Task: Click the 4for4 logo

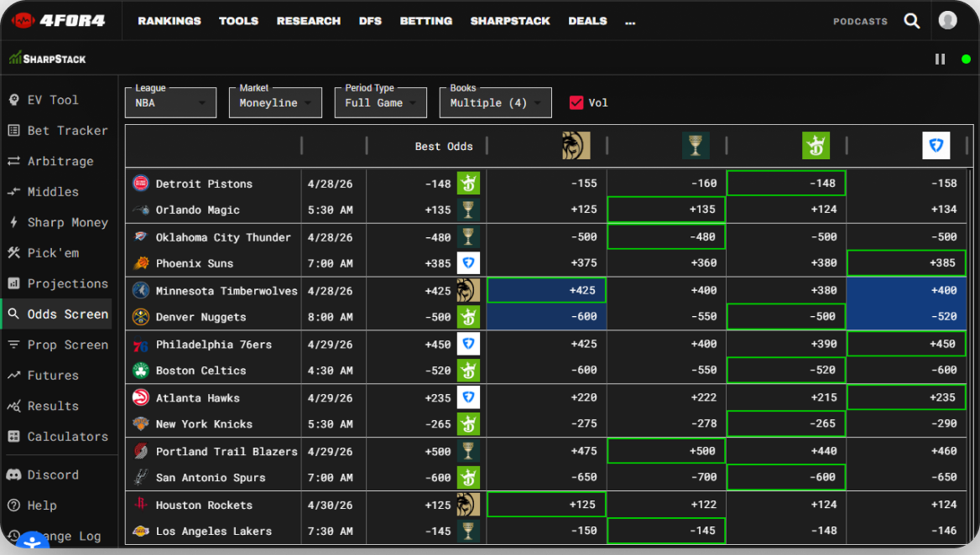Action: point(58,21)
